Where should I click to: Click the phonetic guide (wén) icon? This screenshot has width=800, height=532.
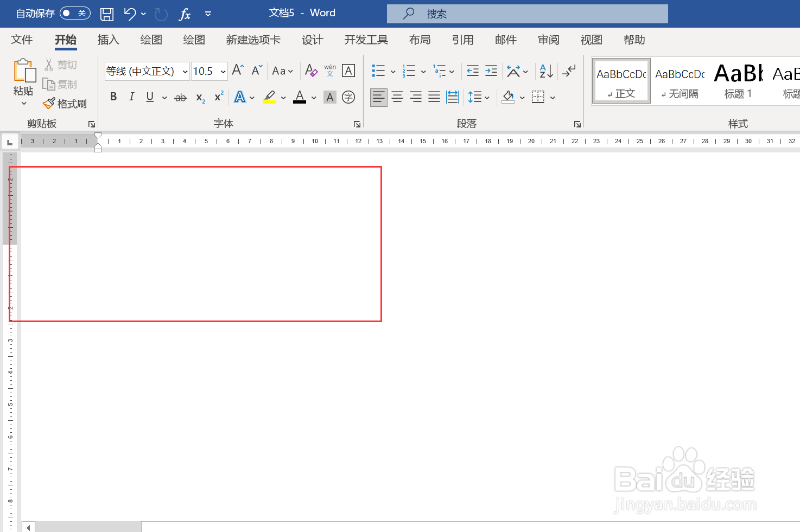click(330, 70)
